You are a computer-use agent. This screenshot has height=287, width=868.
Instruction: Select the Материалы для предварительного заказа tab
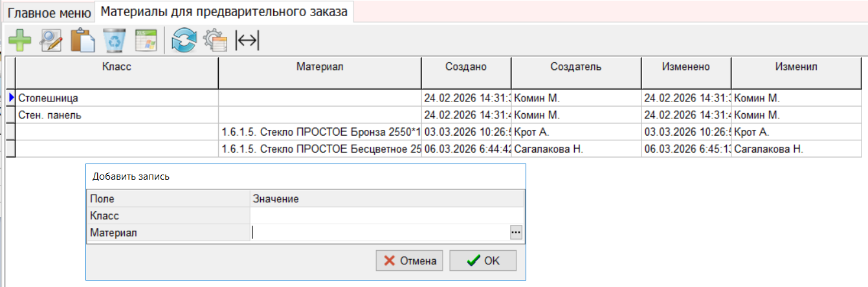[x=225, y=12]
